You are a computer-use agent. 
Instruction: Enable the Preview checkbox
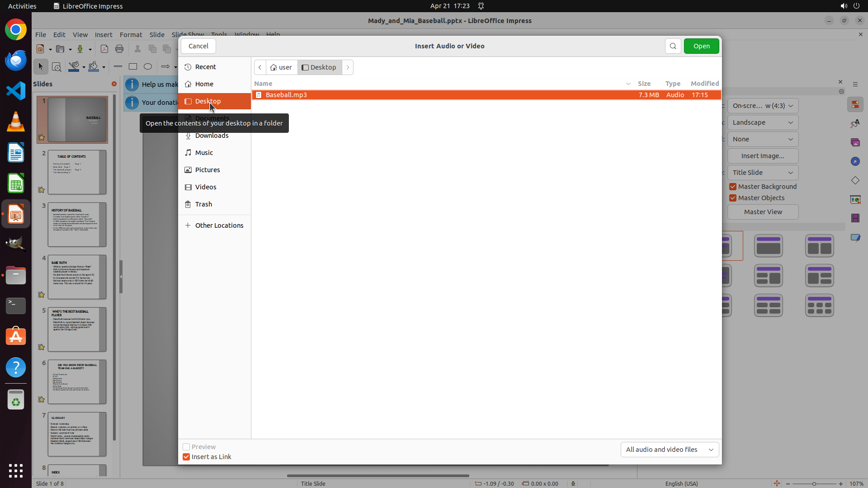(x=186, y=447)
